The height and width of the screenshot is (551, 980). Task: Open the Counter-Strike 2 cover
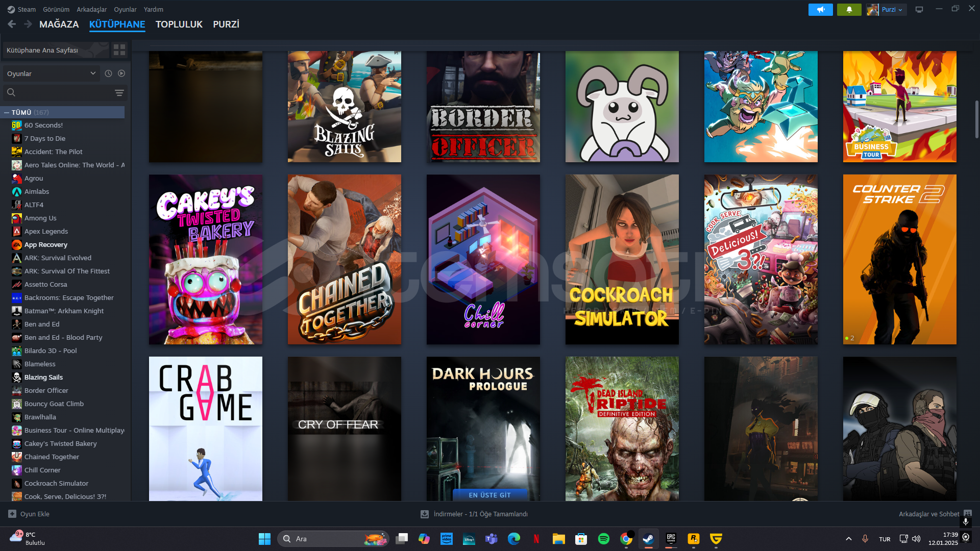click(899, 259)
